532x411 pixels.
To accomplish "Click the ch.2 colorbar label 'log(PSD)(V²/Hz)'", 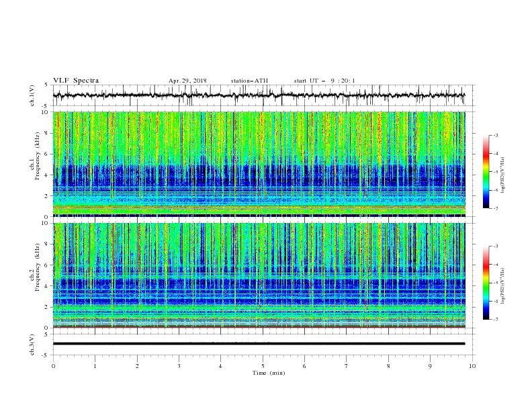I will click(x=503, y=286).
